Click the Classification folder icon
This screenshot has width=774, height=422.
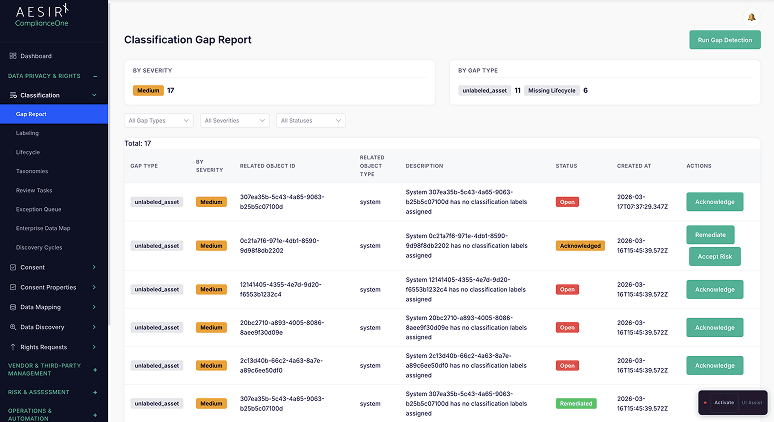[x=12, y=95]
